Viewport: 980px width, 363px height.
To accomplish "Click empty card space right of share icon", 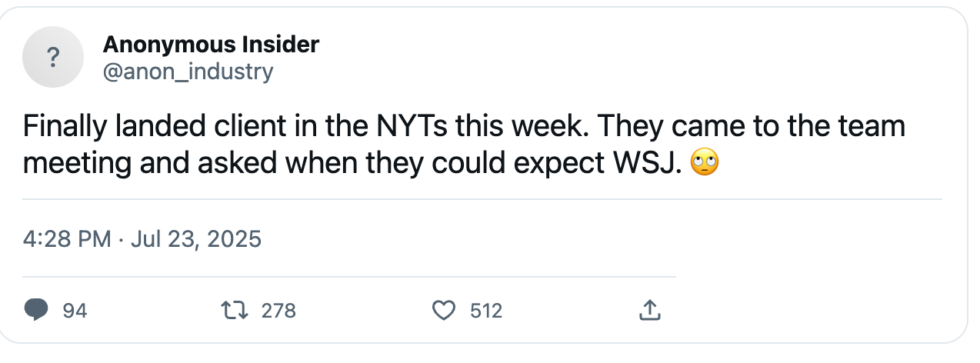I will pos(808,311).
